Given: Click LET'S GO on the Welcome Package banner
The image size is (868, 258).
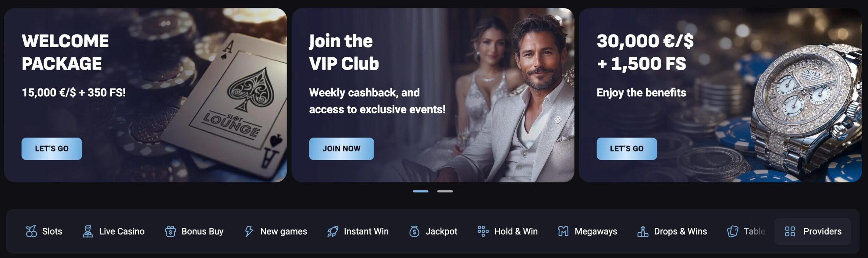Looking at the screenshot, I should (52, 149).
